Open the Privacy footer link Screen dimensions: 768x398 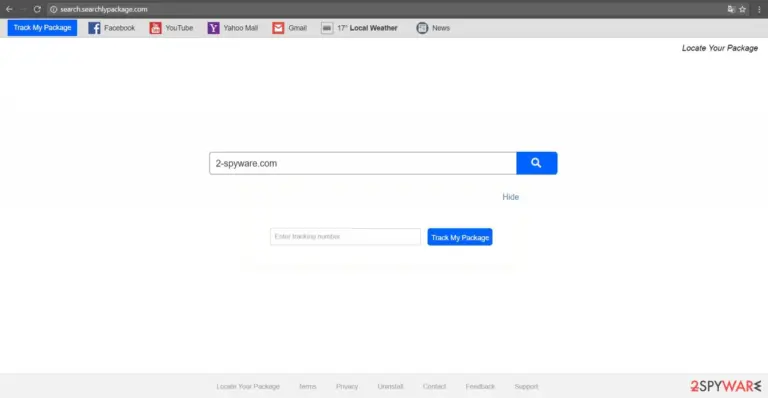pyautogui.click(x=347, y=386)
